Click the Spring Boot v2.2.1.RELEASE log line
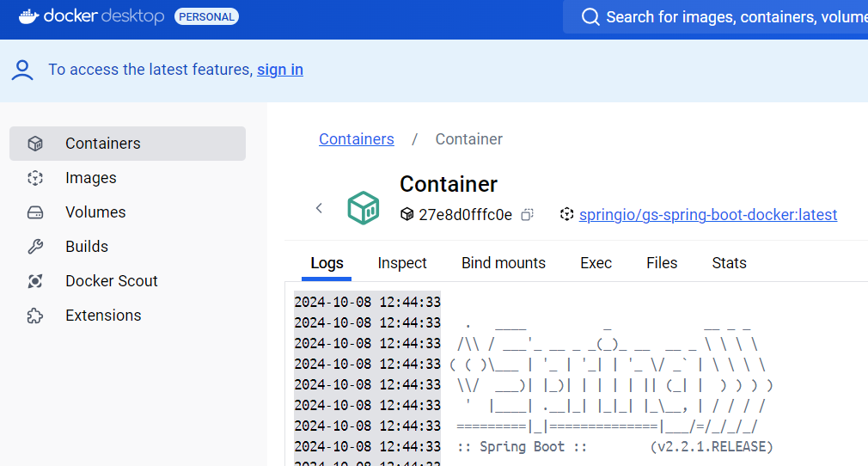The image size is (868, 466). (x=614, y=446)
